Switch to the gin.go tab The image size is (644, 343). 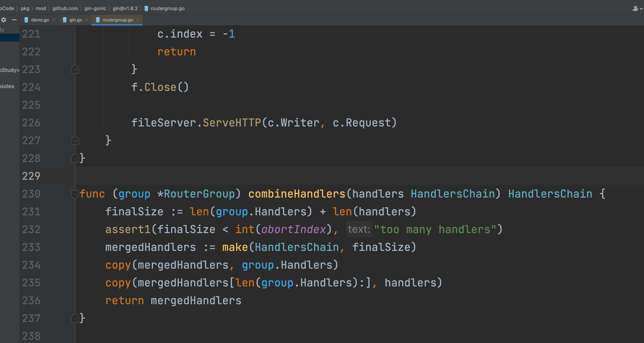coord(76,20)
